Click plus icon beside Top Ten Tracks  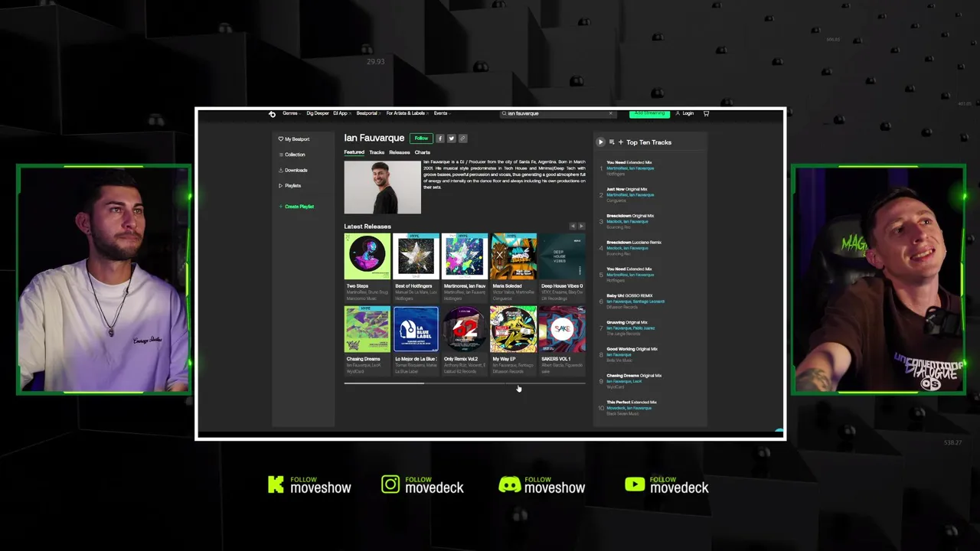[x=621, y=142]
